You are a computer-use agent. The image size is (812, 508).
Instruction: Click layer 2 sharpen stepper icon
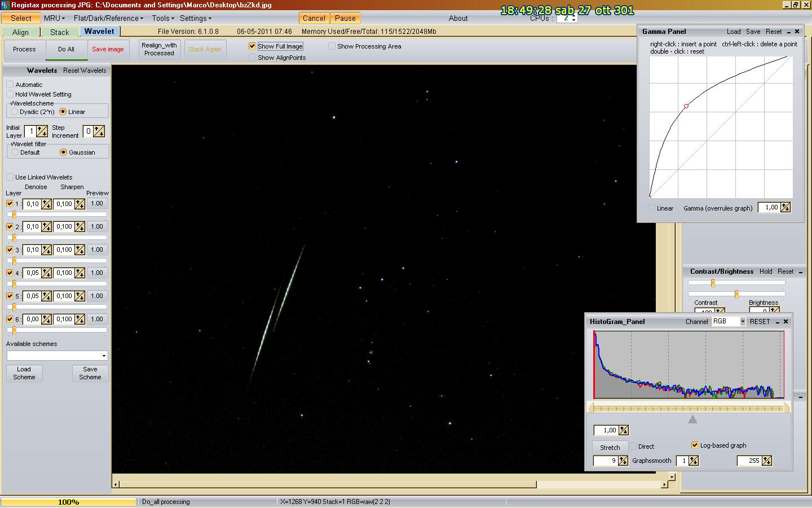pyautogui.click(x=80, y=227)
